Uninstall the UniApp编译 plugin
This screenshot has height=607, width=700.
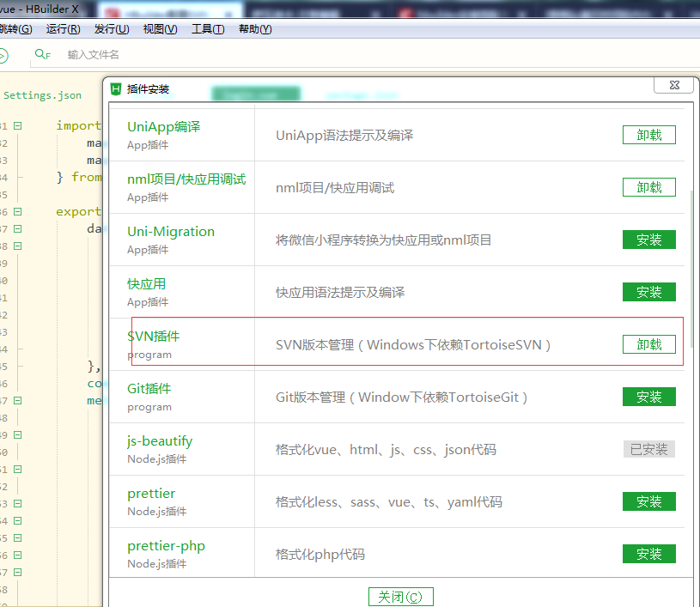click(648, 135)
